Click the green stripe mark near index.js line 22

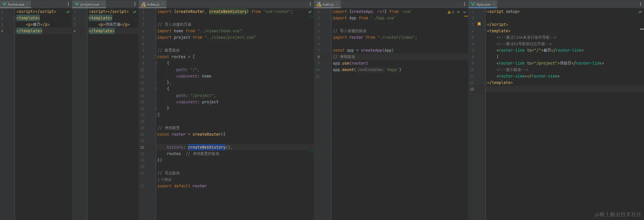tap(312, 152)
